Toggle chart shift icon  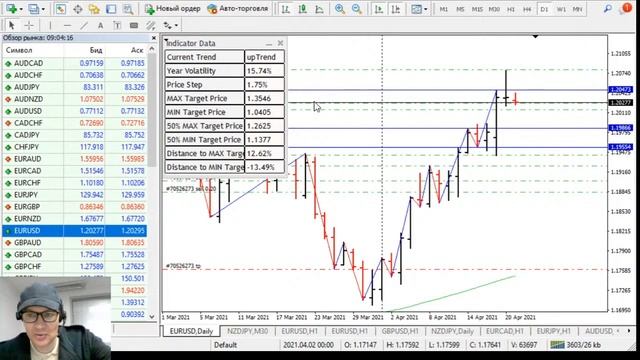[x=396, y=9]
